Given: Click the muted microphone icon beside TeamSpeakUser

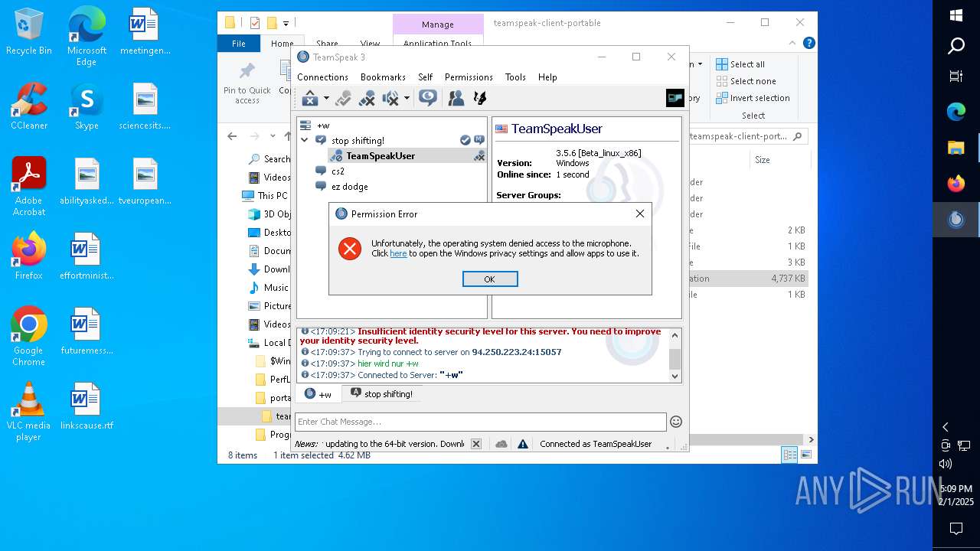Looking at the screenshot, I should [479, 156].
